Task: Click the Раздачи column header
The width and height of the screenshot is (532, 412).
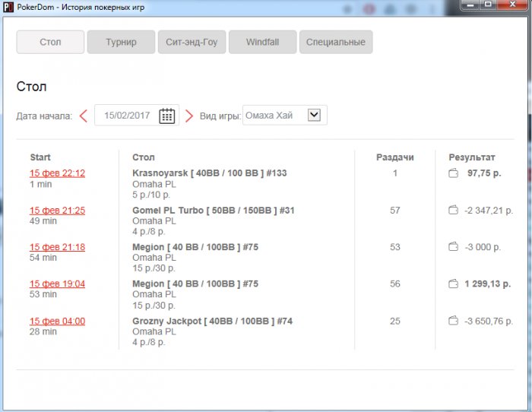Action: point(395,157)
